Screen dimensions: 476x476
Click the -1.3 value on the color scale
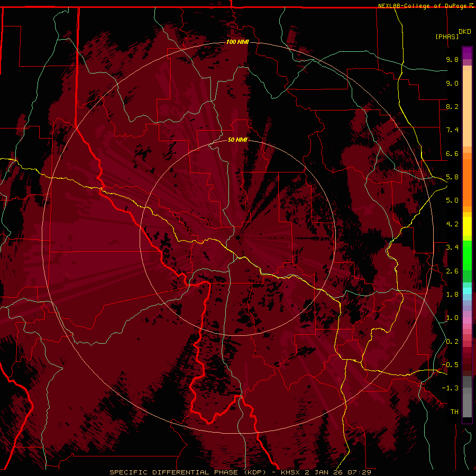pos(451,388)
